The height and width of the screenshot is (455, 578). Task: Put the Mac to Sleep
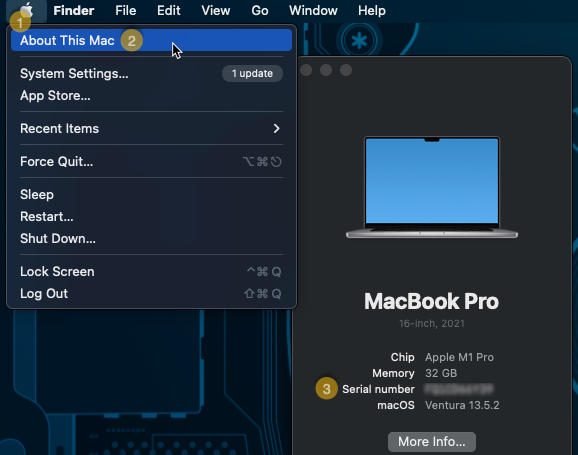tap(152, 194)
